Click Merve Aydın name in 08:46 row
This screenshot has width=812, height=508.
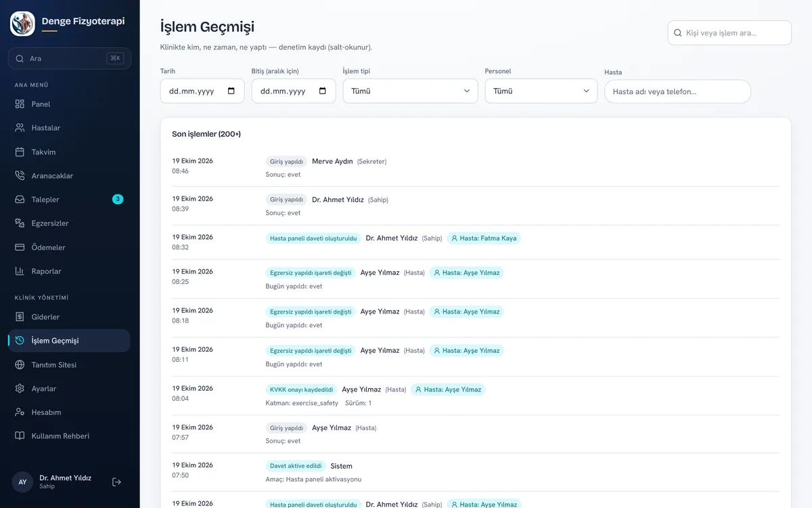tap(332, 161)
